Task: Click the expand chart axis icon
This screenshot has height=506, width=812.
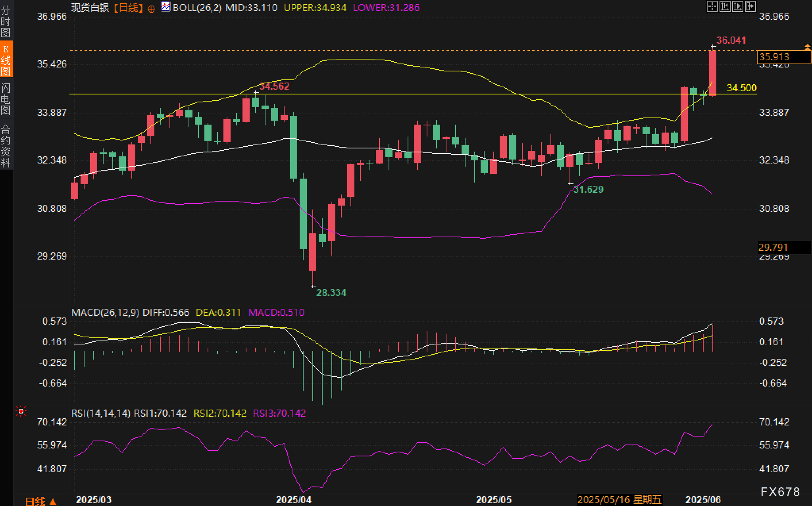Action: (x=737, y=6)
